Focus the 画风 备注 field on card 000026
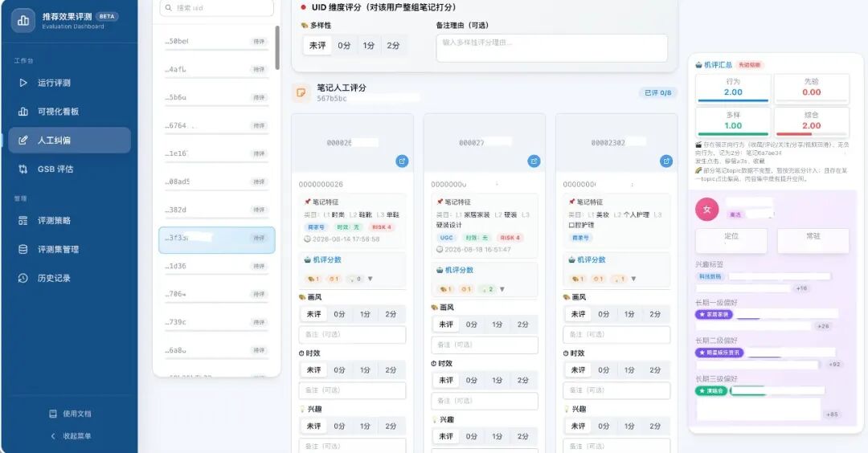The width and height of the screenshot is (868, 453). click(x=352, y=335)
